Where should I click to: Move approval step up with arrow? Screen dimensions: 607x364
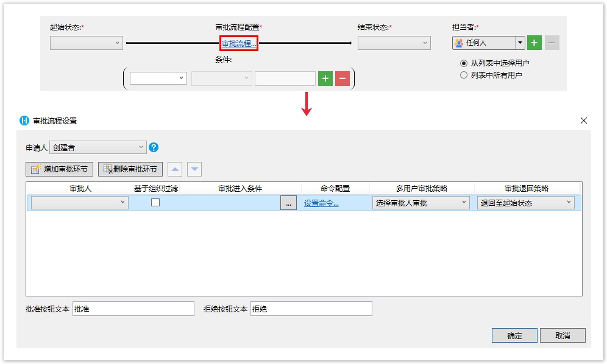click(175, 169)
